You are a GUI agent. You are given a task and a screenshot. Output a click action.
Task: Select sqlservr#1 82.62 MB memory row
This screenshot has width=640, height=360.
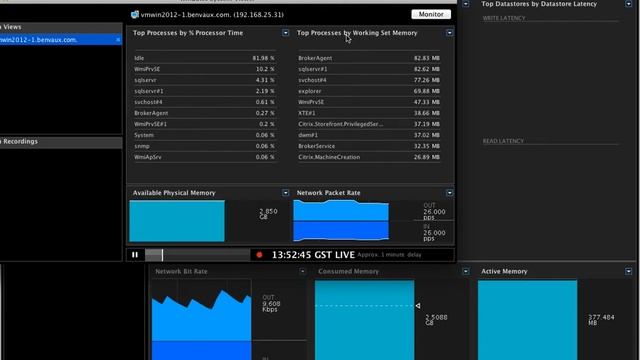[x=369, y=69]
